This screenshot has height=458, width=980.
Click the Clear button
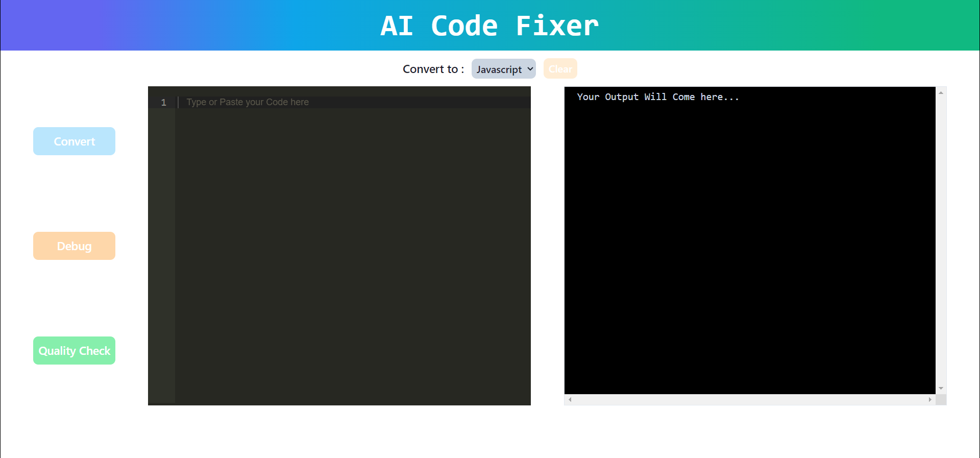560,68
